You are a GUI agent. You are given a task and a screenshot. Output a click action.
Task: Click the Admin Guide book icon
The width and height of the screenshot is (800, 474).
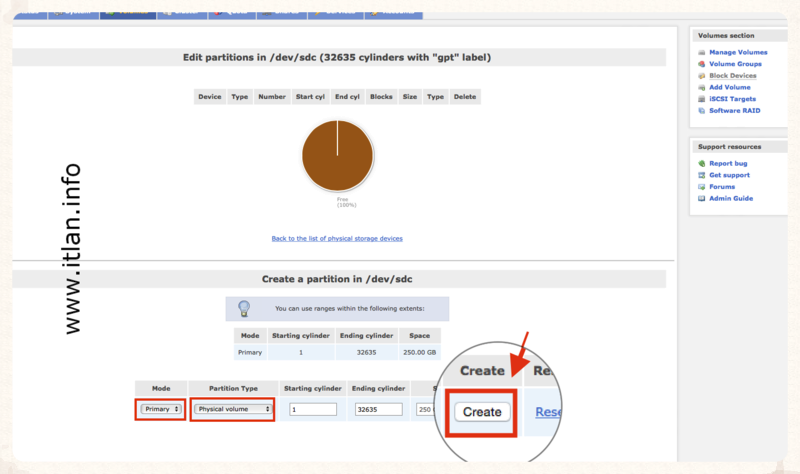coord(702,198)
